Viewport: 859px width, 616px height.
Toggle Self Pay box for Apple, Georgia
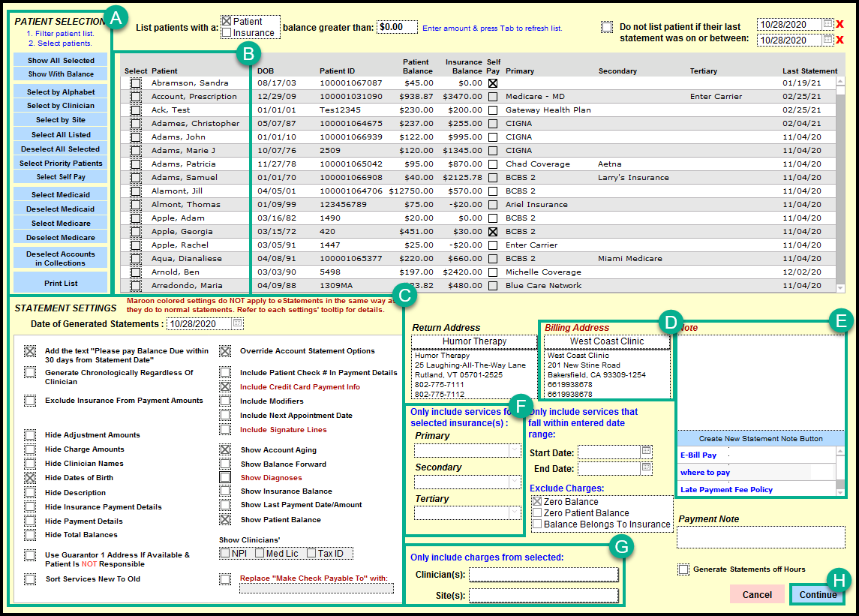click(x=493, y=232)
